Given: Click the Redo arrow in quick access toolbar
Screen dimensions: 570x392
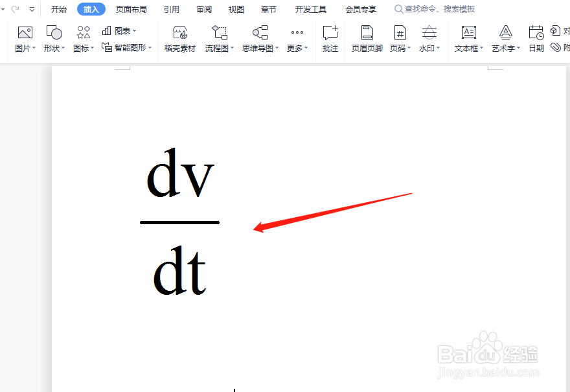Looking at the screenshot, I should [x=16, y=9].
